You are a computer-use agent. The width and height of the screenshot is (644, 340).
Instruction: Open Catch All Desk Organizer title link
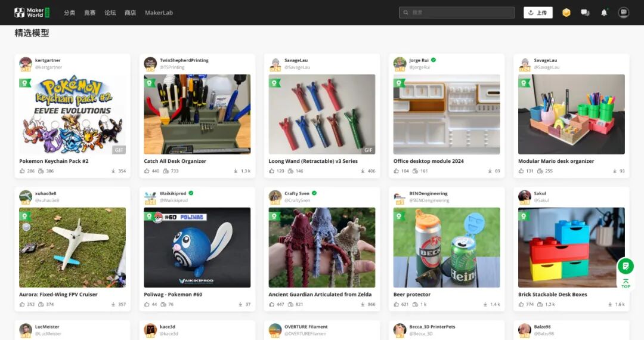pos(175,161)
